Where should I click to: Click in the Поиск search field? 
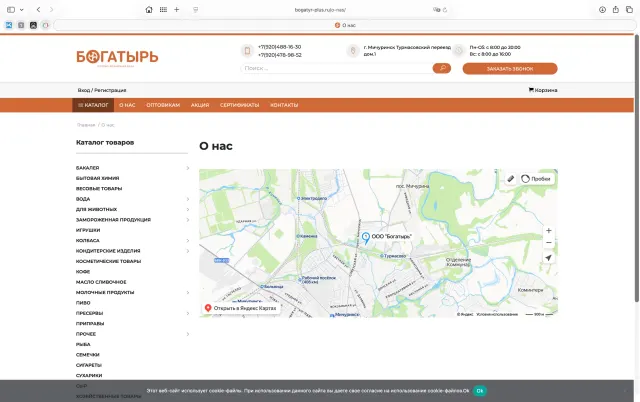point(336,68)
